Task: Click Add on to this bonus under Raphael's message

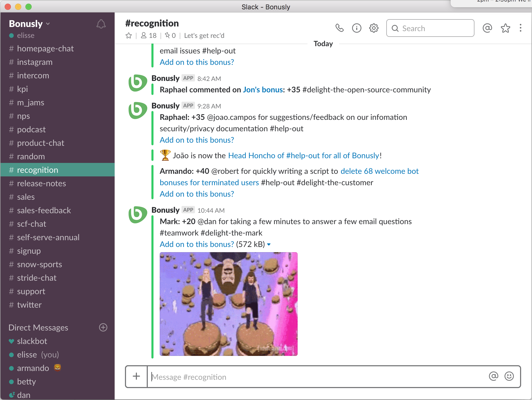Action: (197, 140)
